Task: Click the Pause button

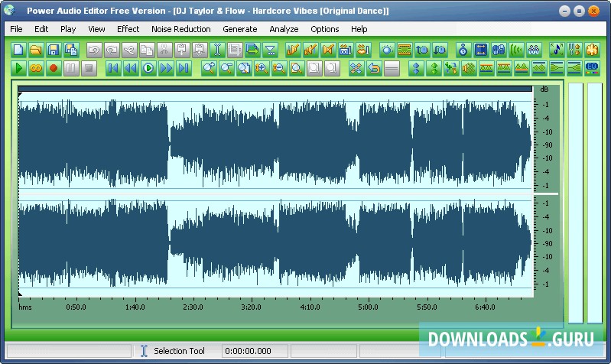Action: [71, 68]
